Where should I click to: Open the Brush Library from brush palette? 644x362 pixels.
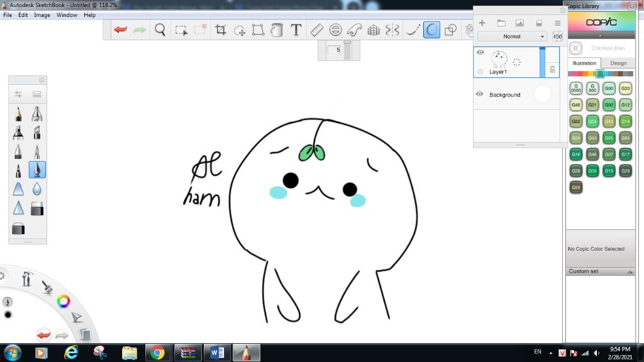tap(37, 94)
